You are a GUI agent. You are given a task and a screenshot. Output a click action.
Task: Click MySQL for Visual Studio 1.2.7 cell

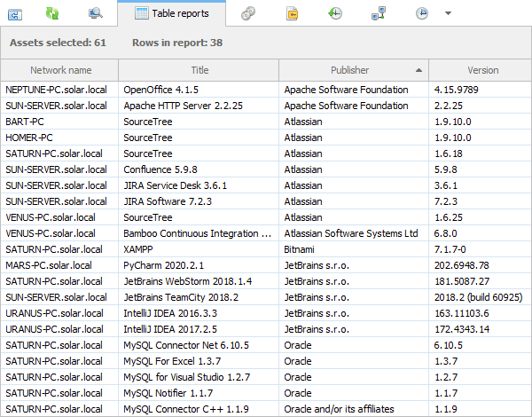199,377
